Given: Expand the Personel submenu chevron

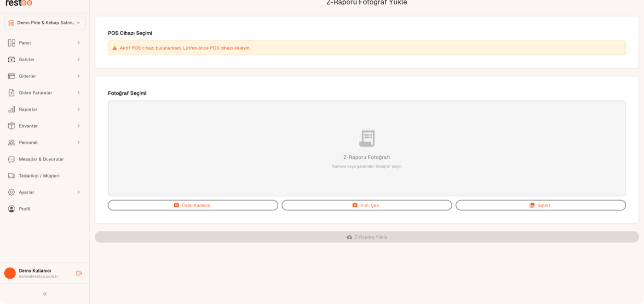Looking at the screenshot, I should [79, 142].
